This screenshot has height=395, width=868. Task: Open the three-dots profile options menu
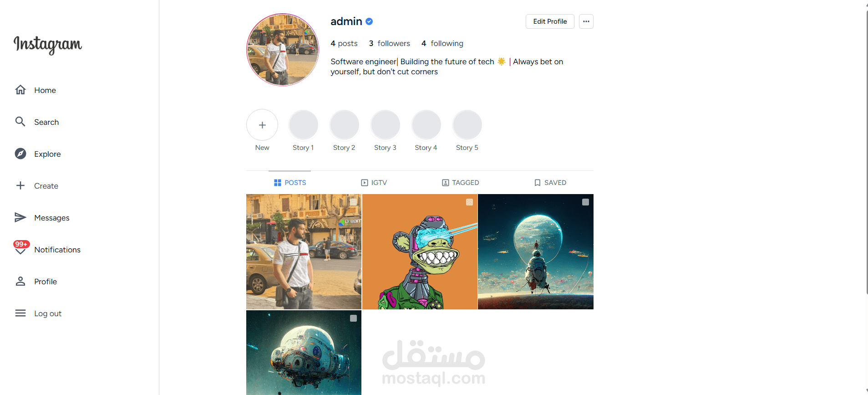[586, 21]
